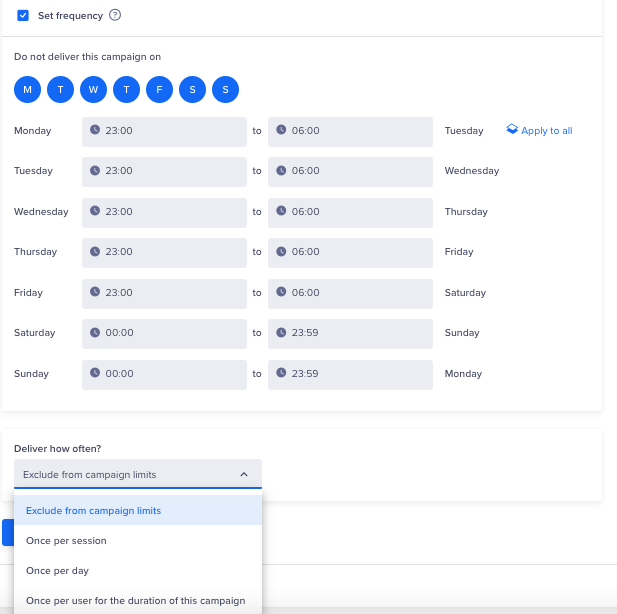Click clock icon in Tuesday end time

(281, 171)
